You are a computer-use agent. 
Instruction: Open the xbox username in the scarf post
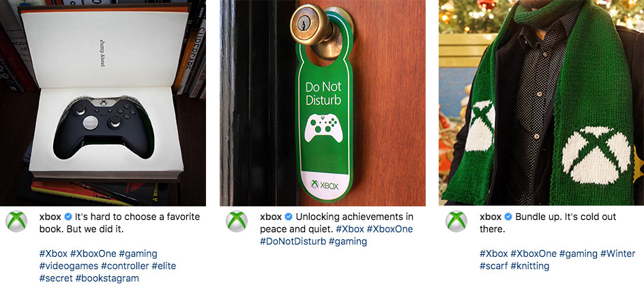491,217
